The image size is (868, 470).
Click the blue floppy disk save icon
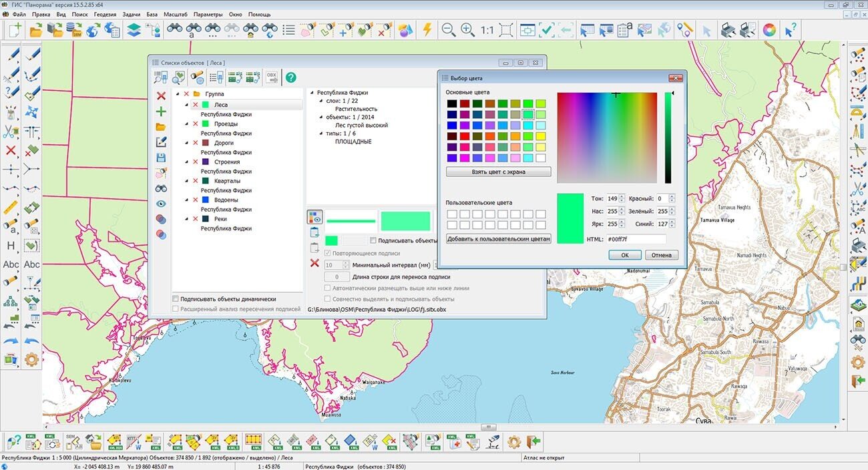[x=161, y=158]
